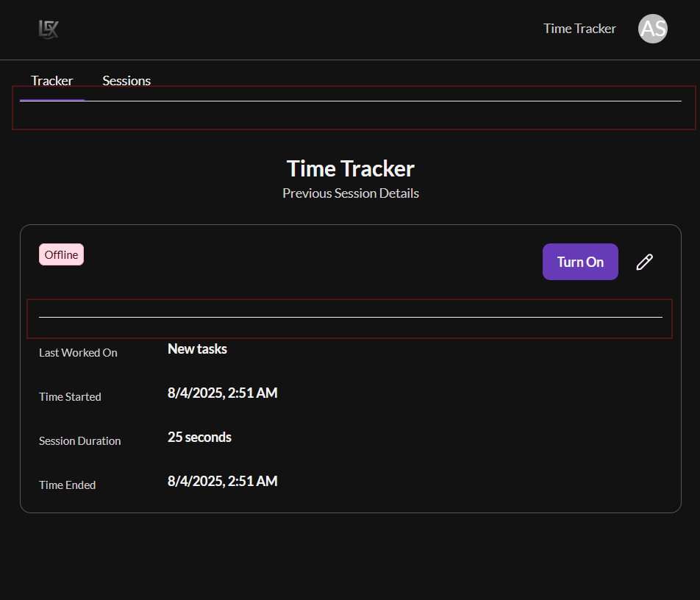This screenshot has width=700, height=600.
Task: Click the pencil edit icon
Action: pos(644,262)
